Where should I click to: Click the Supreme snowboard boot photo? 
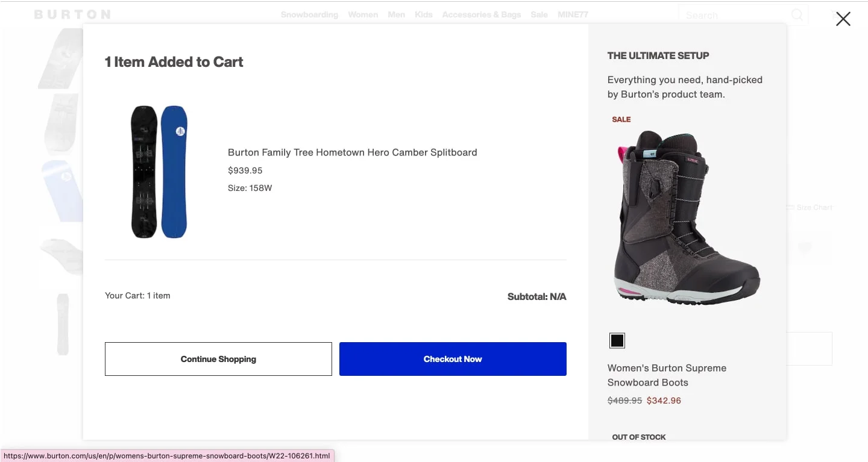click(687, 217)
